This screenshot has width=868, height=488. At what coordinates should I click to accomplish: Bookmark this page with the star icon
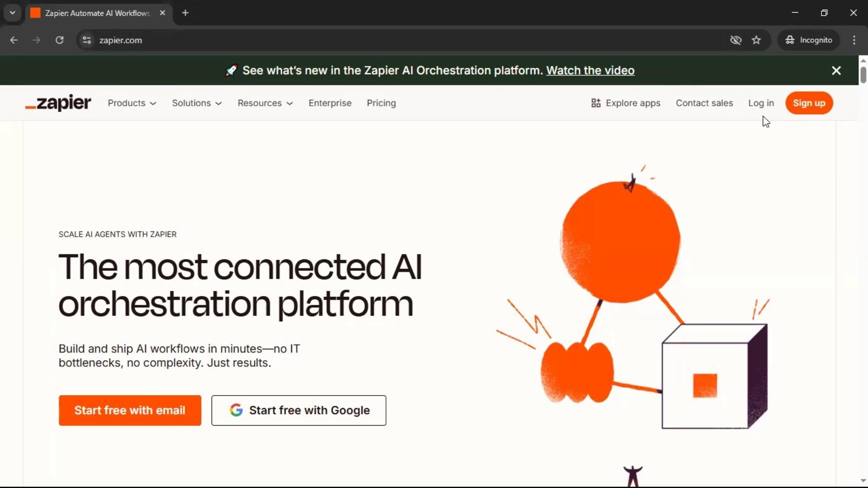(756, 40)
